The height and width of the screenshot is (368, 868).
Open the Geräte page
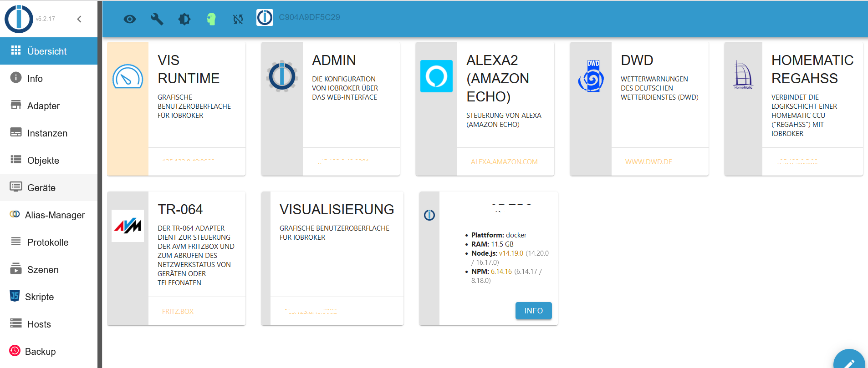coord(49,187)
